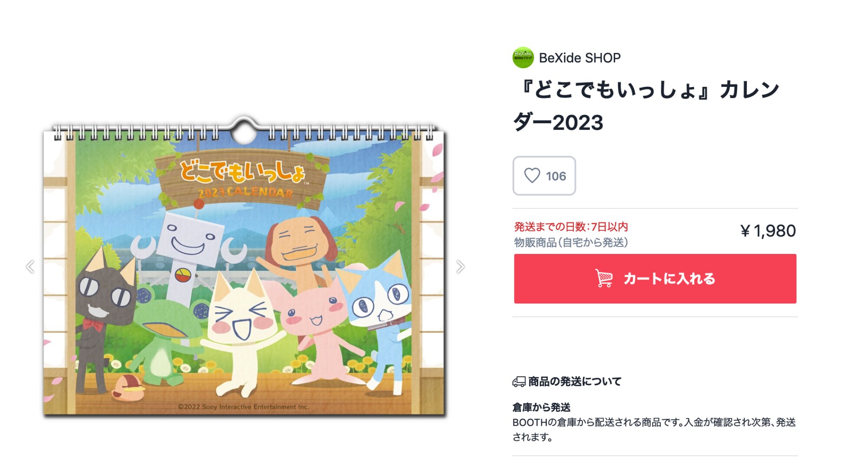The image size is (868, 464).
Task: Click the BOOTH warehouse shipping description text
Action: 654,429
